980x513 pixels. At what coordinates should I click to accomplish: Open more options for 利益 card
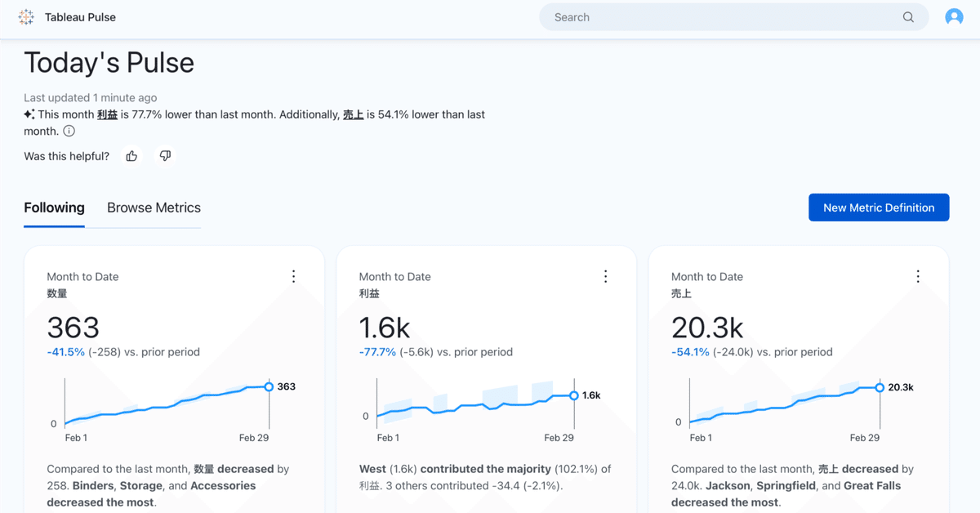click(606, 276)
